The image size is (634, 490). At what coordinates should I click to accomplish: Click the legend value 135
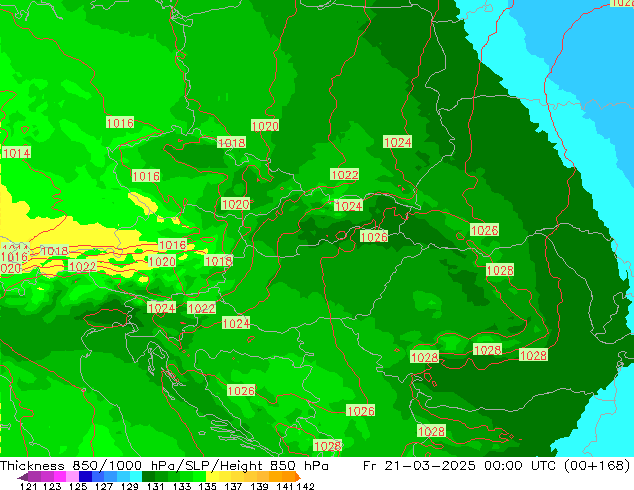click(207, 486)
